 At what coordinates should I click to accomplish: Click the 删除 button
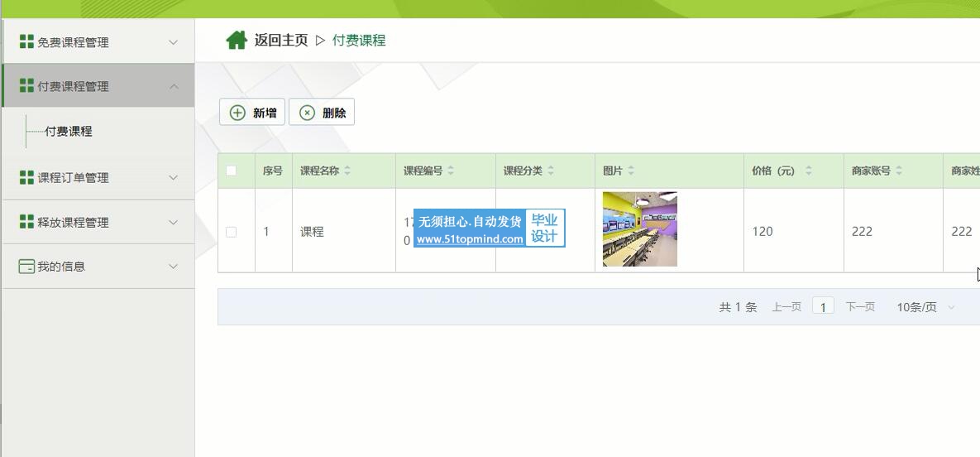pyautogui.click(x=323, y=113)
